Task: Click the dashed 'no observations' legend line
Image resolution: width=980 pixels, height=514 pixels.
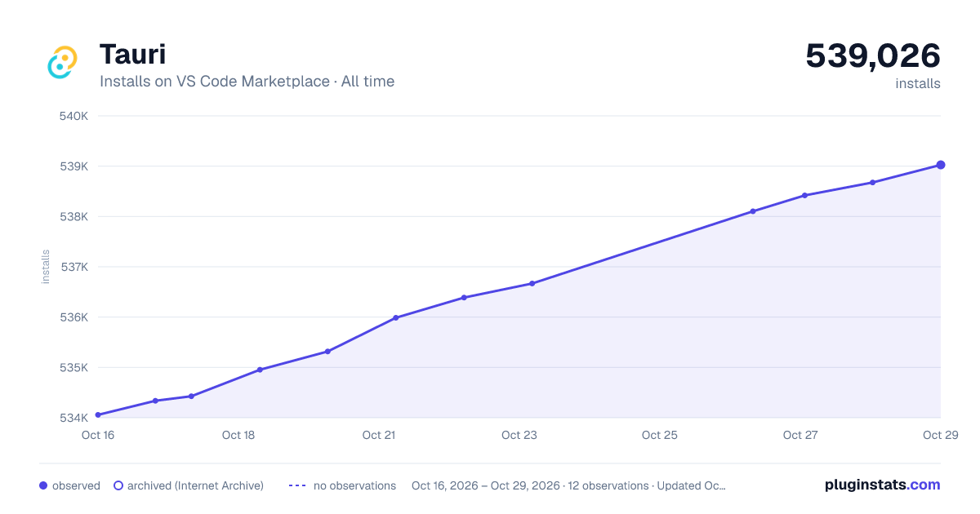Action: coord(297,485)
